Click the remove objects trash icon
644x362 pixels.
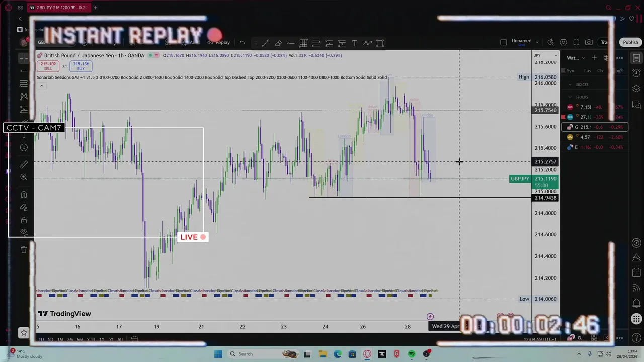pyautogui.click(x=24, y=250)
